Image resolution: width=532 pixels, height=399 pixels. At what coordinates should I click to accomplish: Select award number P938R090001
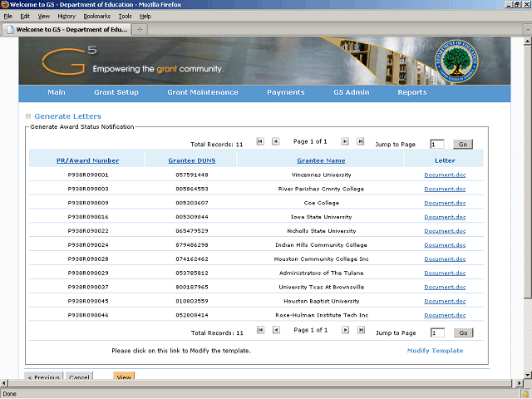tap(88, 175)
